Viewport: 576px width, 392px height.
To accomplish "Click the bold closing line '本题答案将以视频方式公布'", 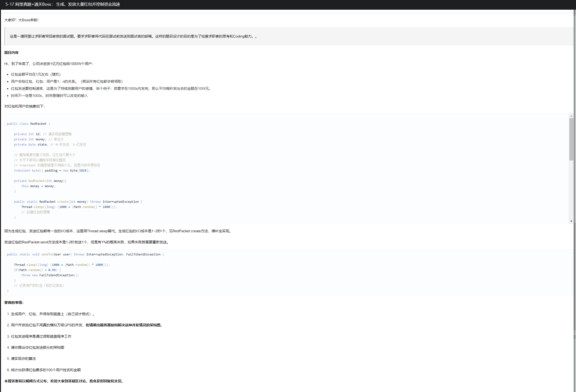I will pos(65,381).
